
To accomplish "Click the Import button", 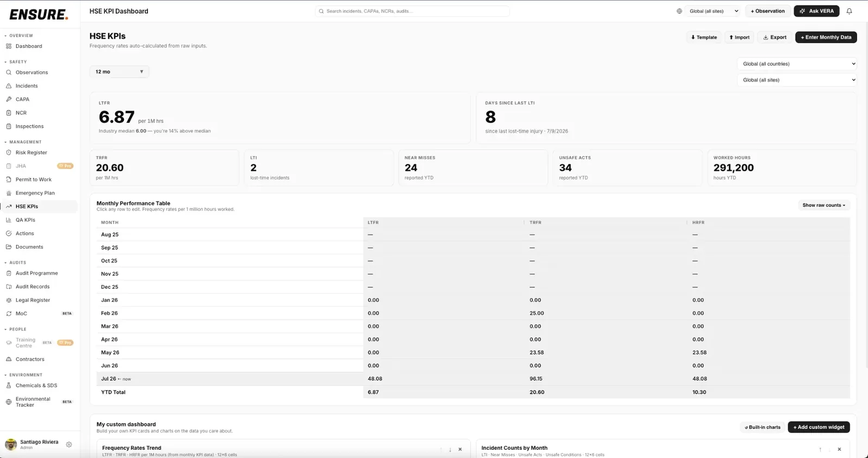I will [739, 38].
